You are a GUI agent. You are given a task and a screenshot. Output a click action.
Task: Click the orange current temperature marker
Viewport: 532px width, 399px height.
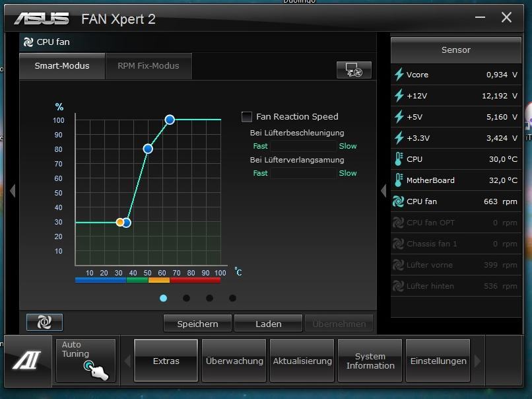click(119, 223)
